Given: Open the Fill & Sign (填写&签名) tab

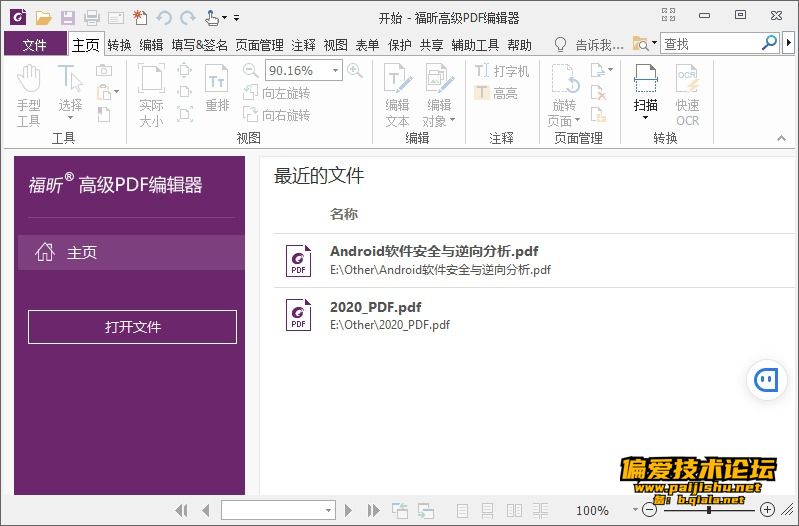Looking at the screenshot, I should 199,45.
